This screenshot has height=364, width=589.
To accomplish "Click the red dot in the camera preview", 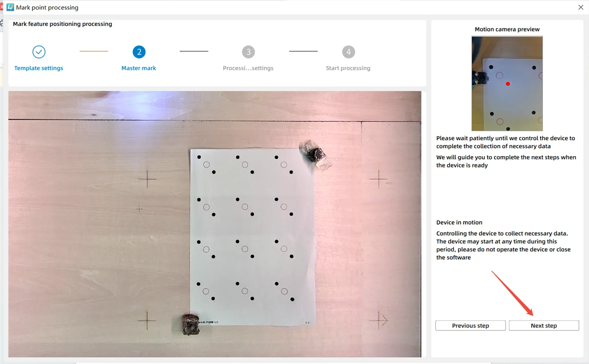I will pos(508,84).
